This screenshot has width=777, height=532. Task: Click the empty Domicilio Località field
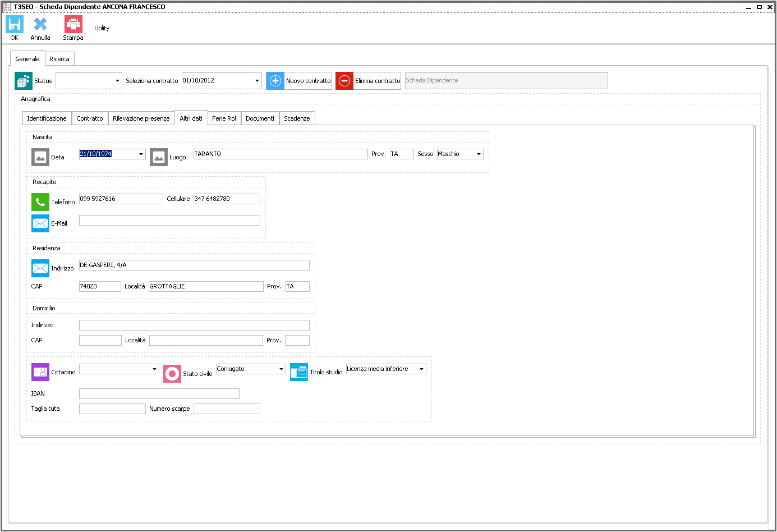[x=206, y=340]
